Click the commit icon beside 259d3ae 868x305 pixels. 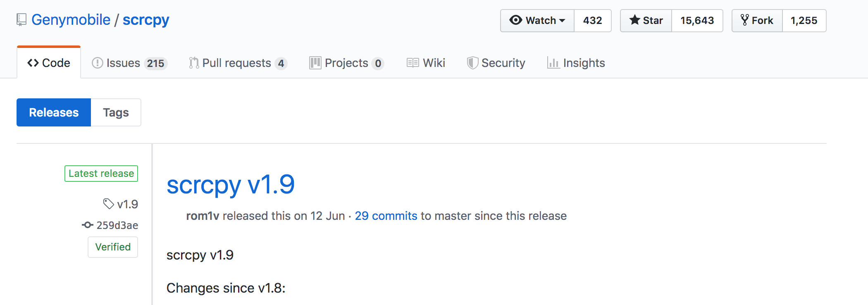pos(88,225)
